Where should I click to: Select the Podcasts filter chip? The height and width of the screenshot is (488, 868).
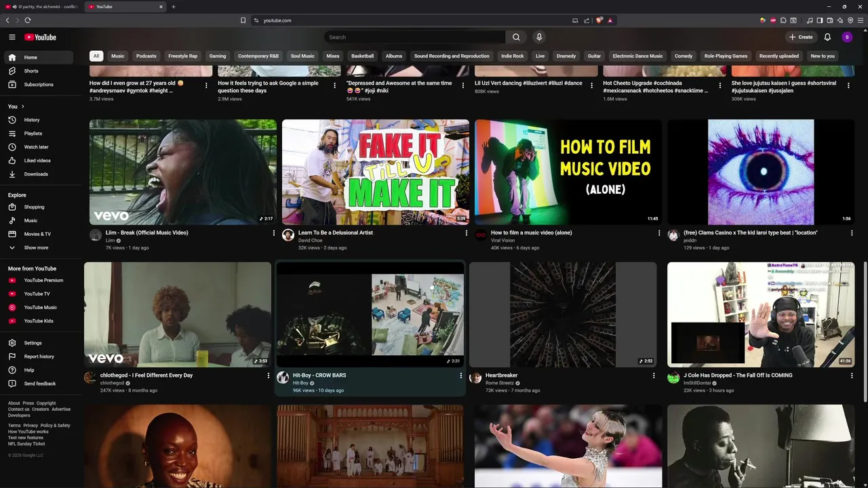point(146,56)
